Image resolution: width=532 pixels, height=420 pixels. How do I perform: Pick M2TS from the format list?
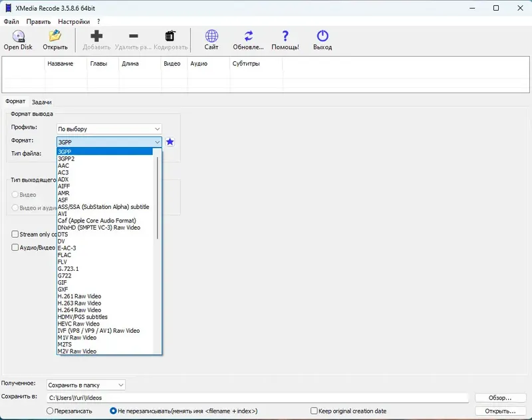point(105,344)
